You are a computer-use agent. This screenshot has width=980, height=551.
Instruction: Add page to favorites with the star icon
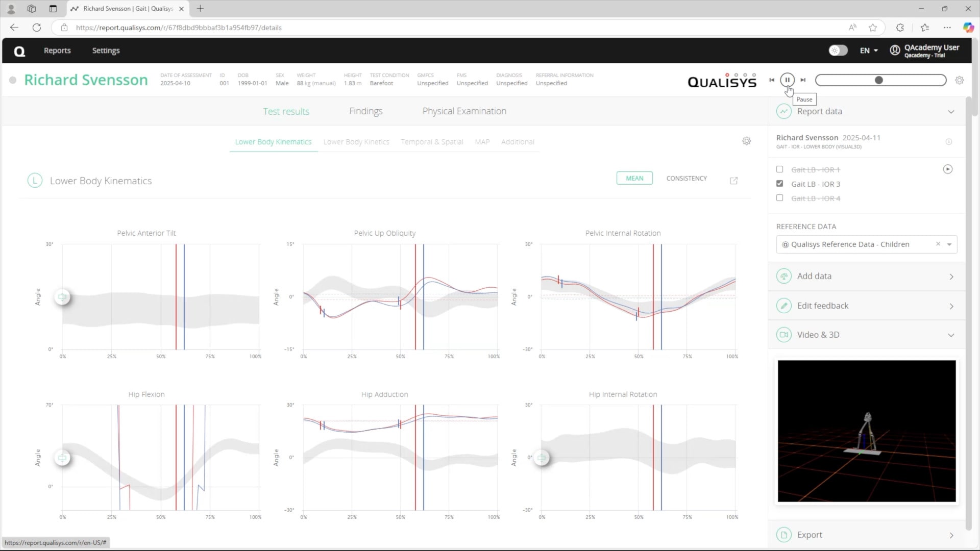click(x=873, y=28)
